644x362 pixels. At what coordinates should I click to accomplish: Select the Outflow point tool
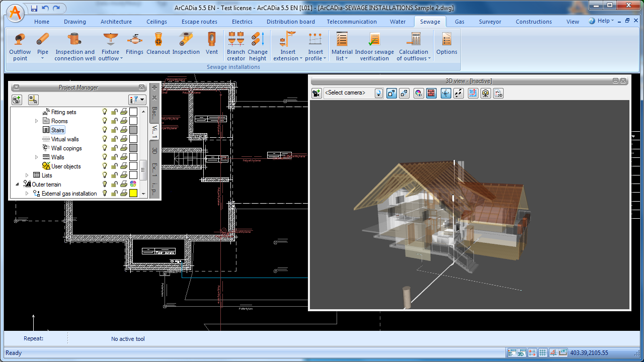tap(20, 46)
